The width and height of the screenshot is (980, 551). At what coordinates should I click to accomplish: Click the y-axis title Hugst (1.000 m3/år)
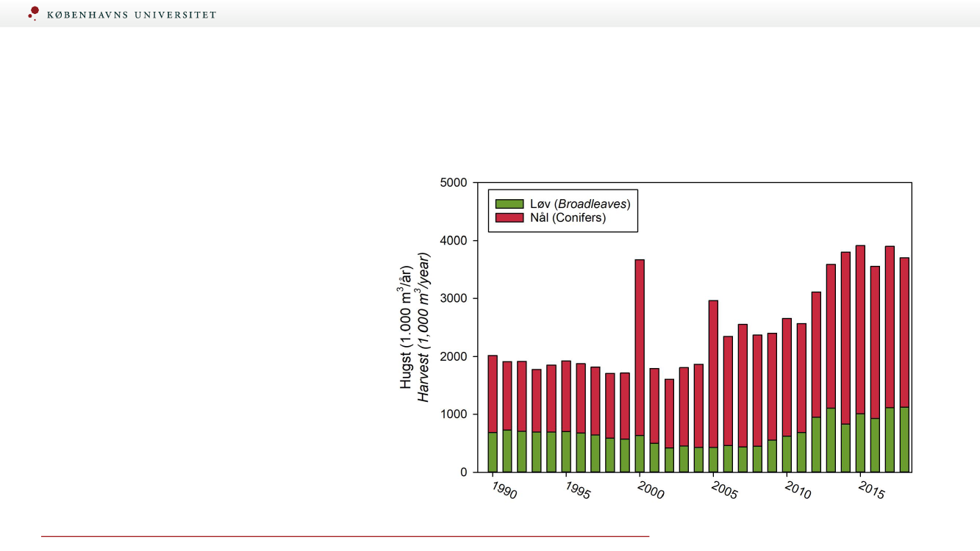click(x=406, y=327)
